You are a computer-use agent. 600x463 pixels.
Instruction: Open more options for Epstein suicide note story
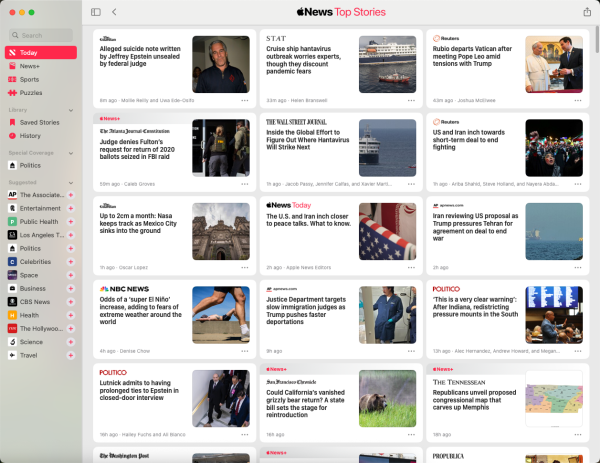pyautogui.click(x=245, y=101)
